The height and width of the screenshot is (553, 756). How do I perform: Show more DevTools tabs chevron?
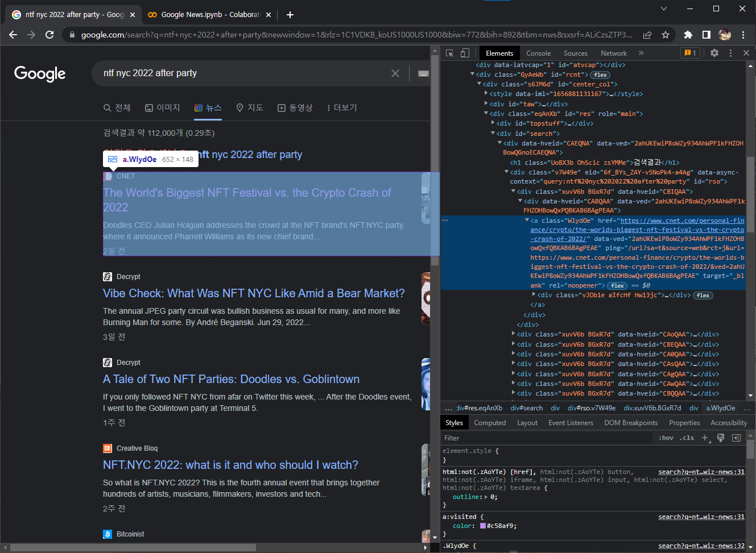pyautogui.click(x=641, y=53)
